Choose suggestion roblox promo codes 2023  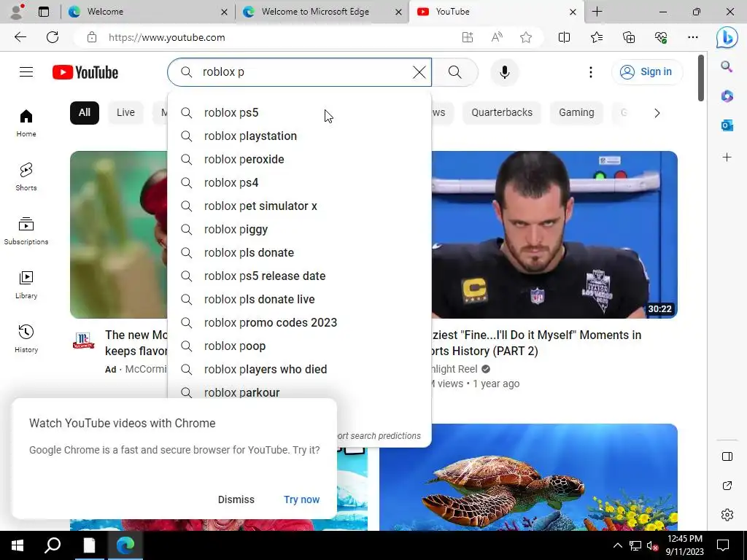pyautogui.click(x=300, y=323)
